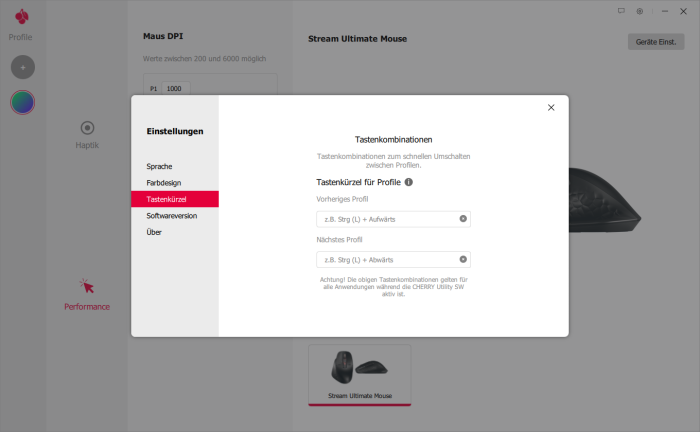Open Geräte Einst. button
This screenshot has width=700, height=432.
656,42
